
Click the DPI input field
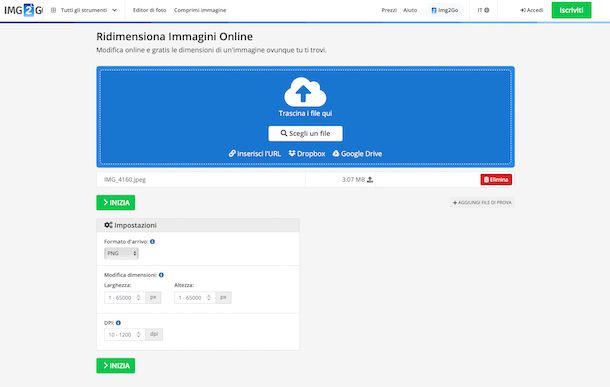(124, 334)
